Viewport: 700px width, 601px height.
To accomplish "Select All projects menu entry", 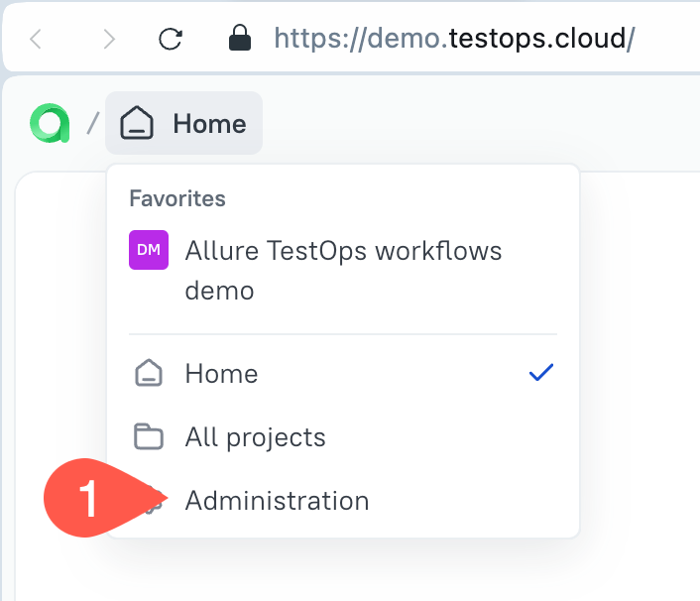I will 343,436.
